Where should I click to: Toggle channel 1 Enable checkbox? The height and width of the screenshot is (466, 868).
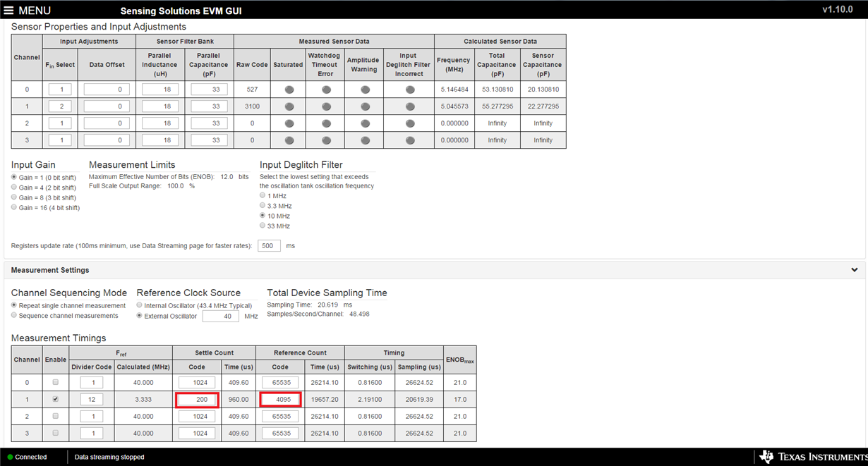point(56,399)
